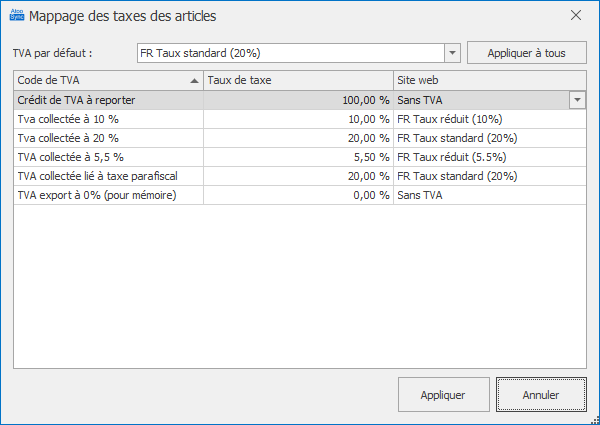Click the sort arrow in Code de TVA header
The height and width of the screenshot is (425, 600).
[x=194, y=80]
